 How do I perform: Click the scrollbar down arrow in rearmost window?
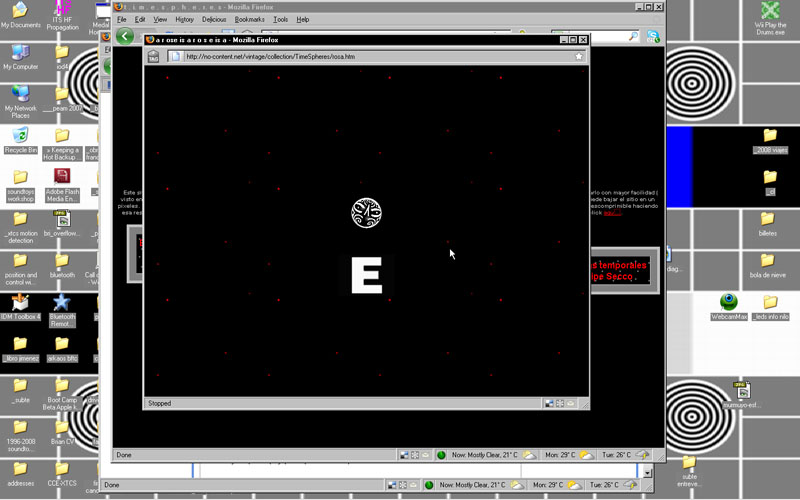[x=647, y=472]
